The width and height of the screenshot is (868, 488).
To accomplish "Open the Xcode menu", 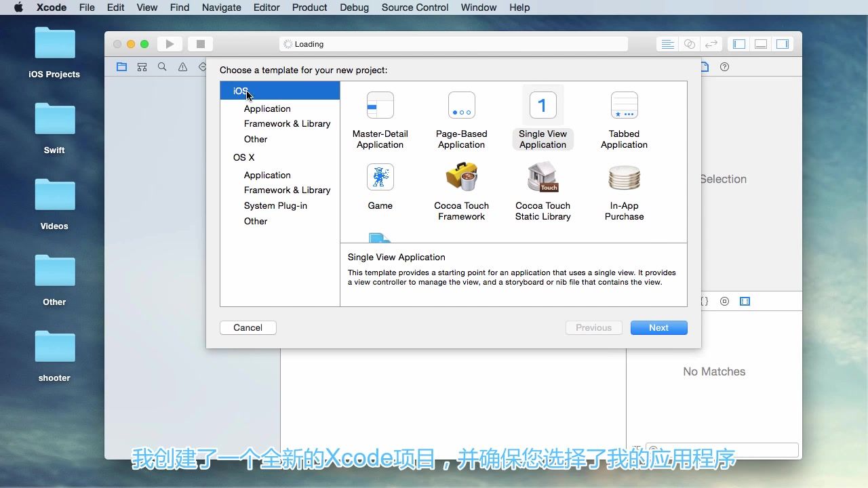I will pos(52,7).
